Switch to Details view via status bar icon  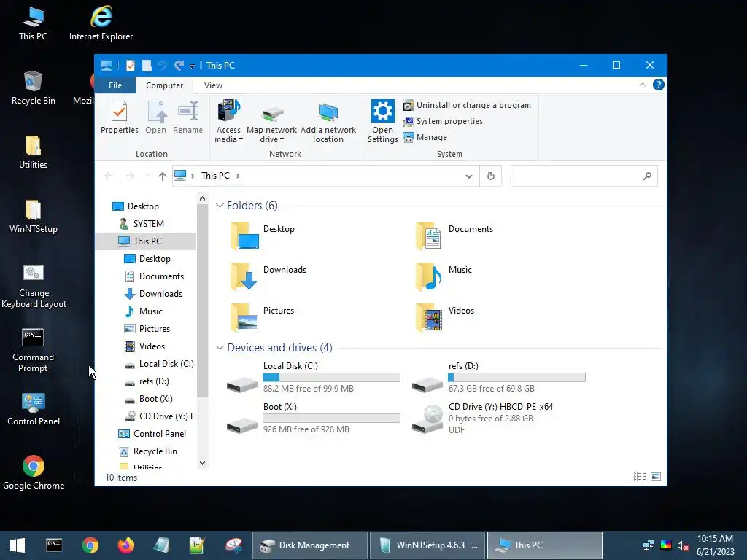coord(640,477)
